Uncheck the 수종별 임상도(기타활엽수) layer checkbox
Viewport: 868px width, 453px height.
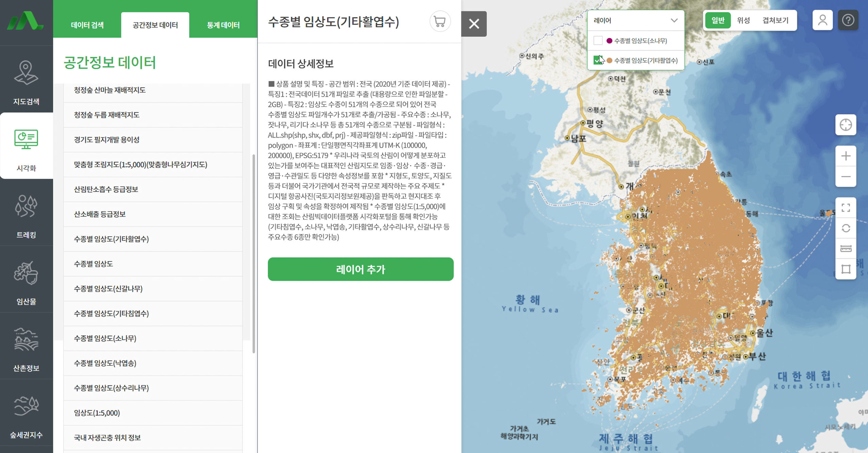click(598, 60)
